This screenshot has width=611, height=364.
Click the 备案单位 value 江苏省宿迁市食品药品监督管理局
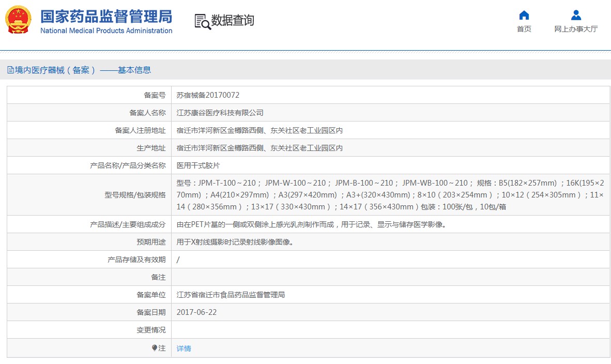tap(232, 294)
